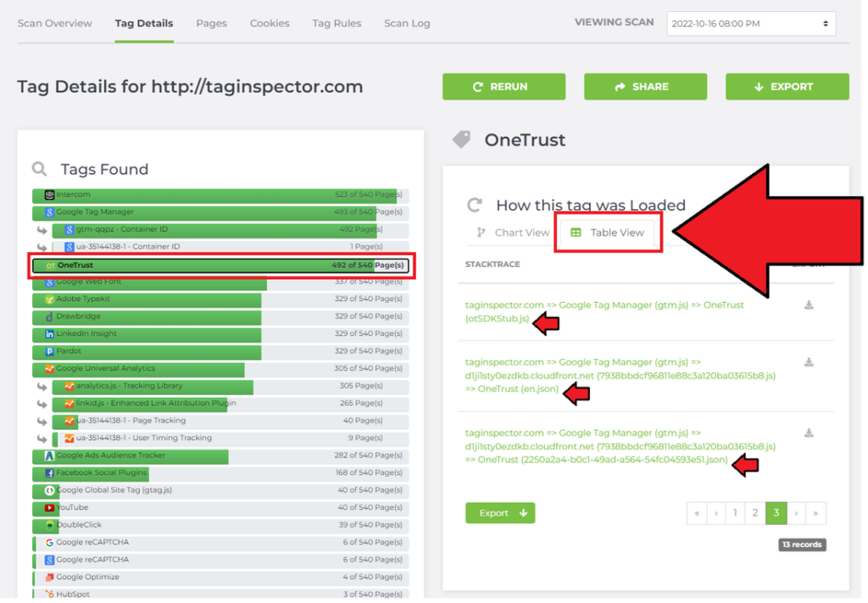This screenshot has width=868, height=603.
Task: Select analytics.js Tracking Library row
Action: (231, 386)
